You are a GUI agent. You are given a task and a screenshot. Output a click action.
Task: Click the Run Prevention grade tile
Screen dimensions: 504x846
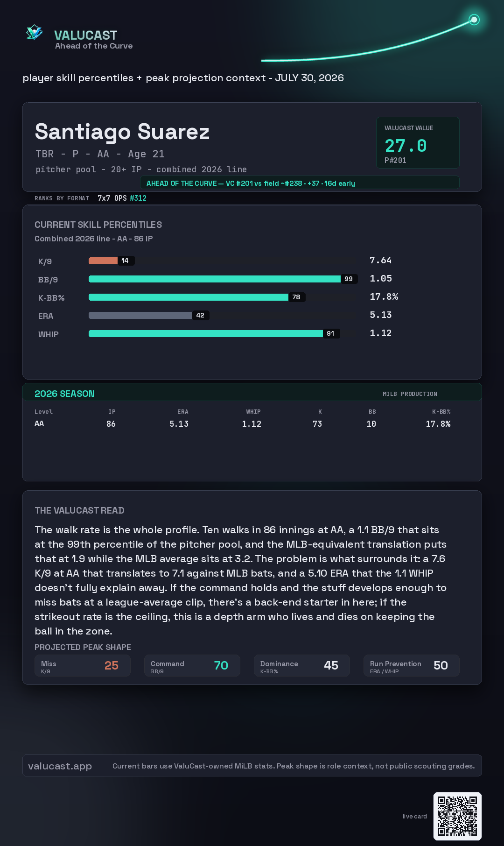click(412, 665)
